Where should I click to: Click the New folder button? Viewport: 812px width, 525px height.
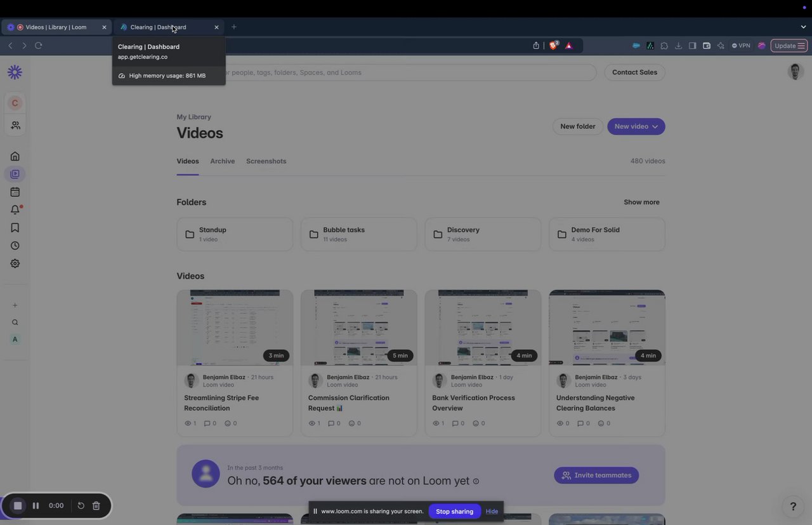coord(578,126)
